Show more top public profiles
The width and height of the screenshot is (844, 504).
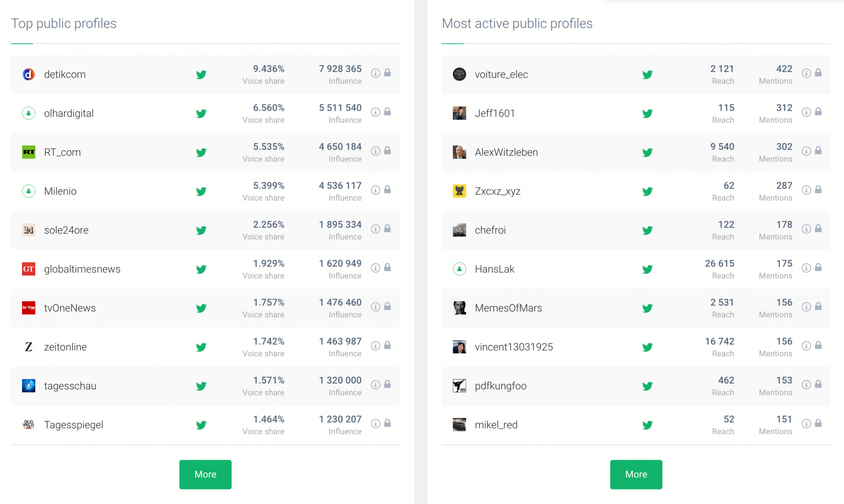click(205, 475)
